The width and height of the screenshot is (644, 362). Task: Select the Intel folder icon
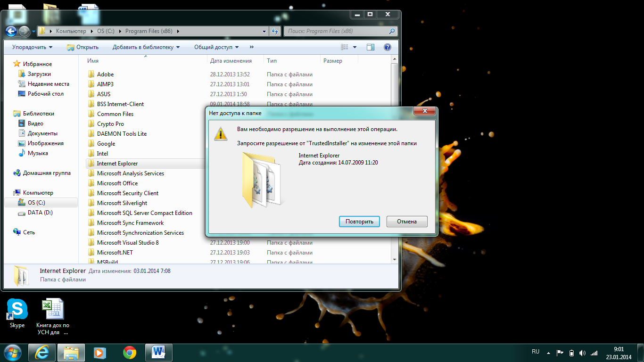tap(91, 154)
